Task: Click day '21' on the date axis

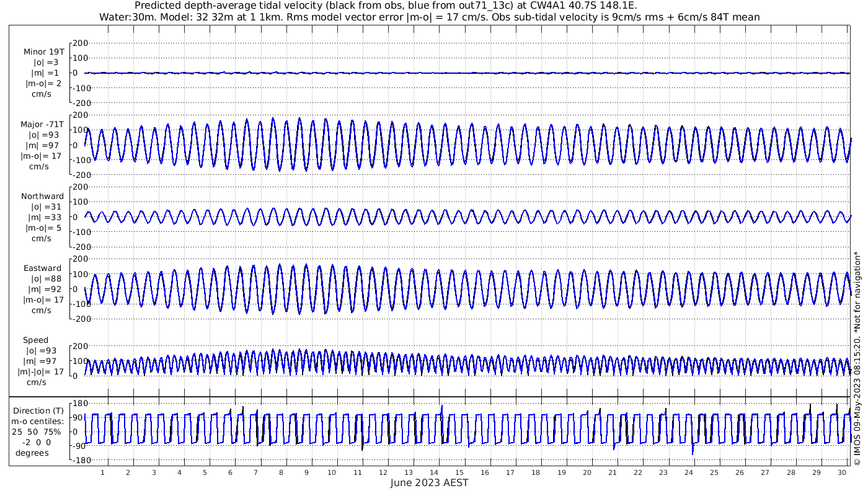Action: pyautogui.click(x=613, y=472)
